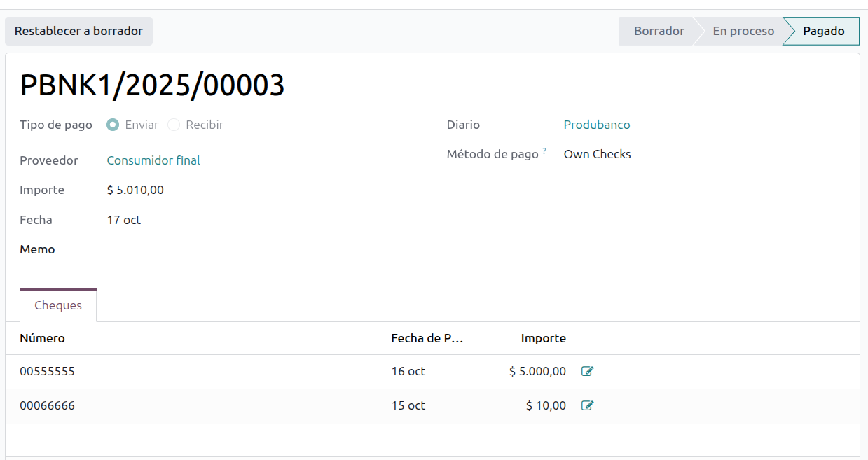Click the Own Checks payment method field
Image resolution: width=868 pixels, height=460 pixels.
pos(597,154)
